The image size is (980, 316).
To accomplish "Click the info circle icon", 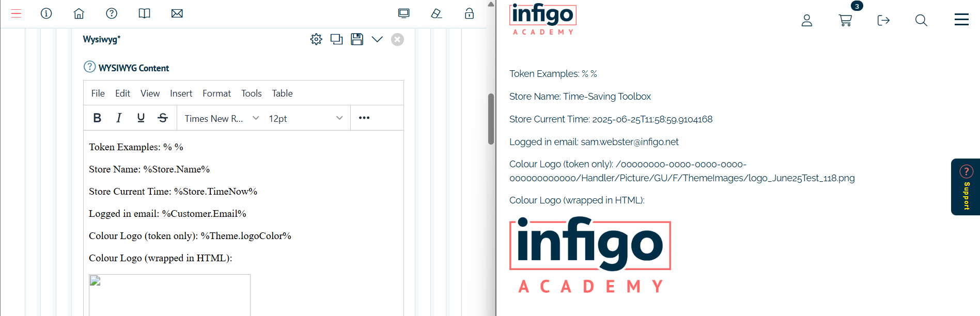I will (x=46, y=13).
